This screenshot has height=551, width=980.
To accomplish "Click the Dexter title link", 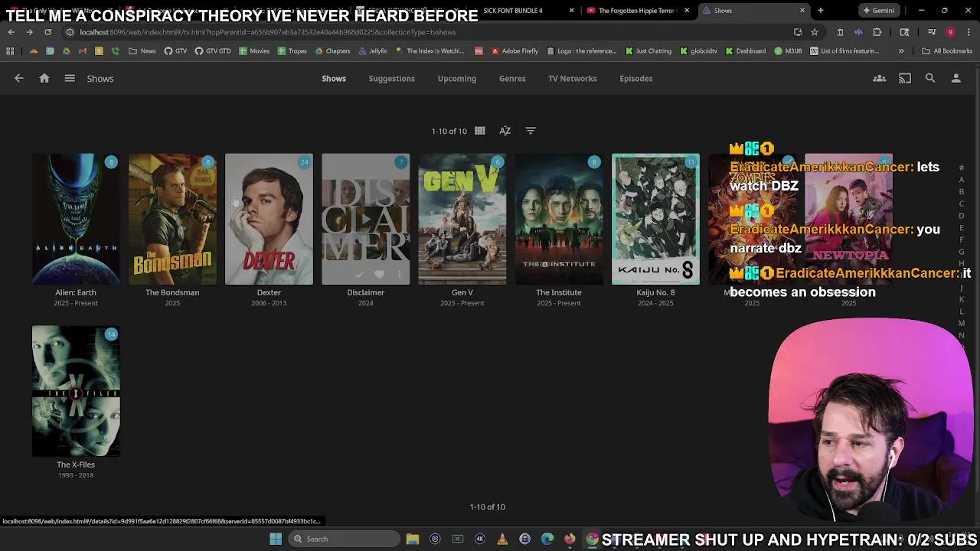I will point(269,292).
